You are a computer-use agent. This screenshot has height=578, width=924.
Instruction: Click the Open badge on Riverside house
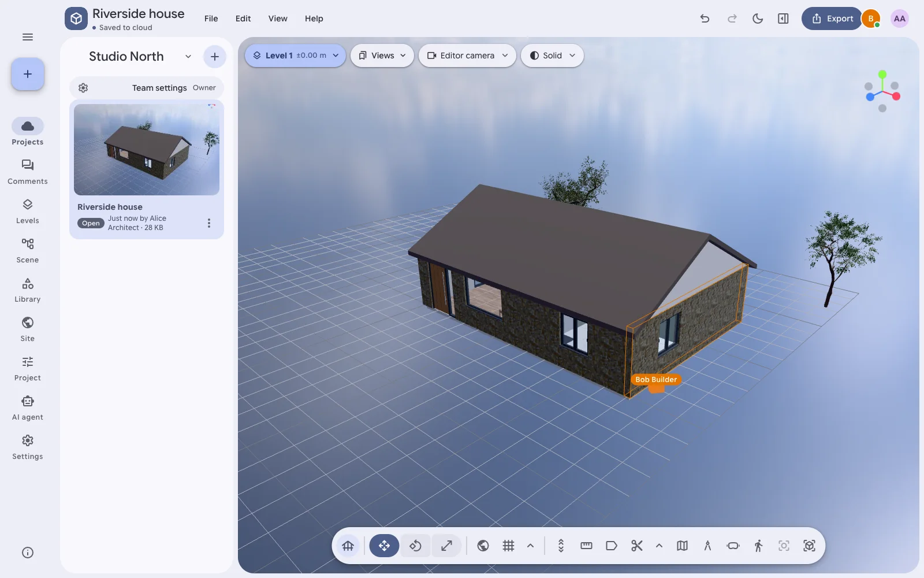91,223
